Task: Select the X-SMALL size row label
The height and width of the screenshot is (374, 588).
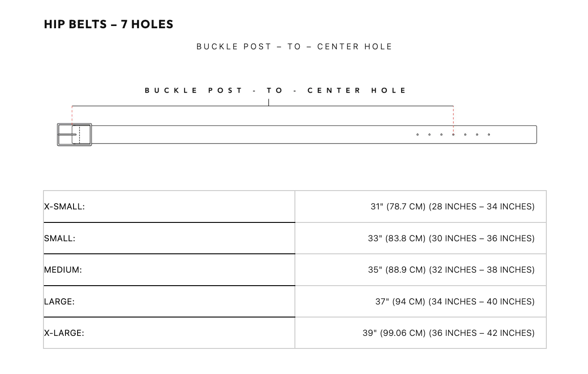Action: coord(65,207)
